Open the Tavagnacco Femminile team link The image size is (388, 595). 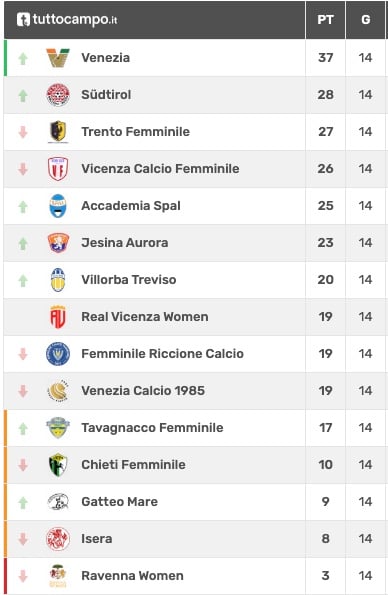tap(152, 428)
